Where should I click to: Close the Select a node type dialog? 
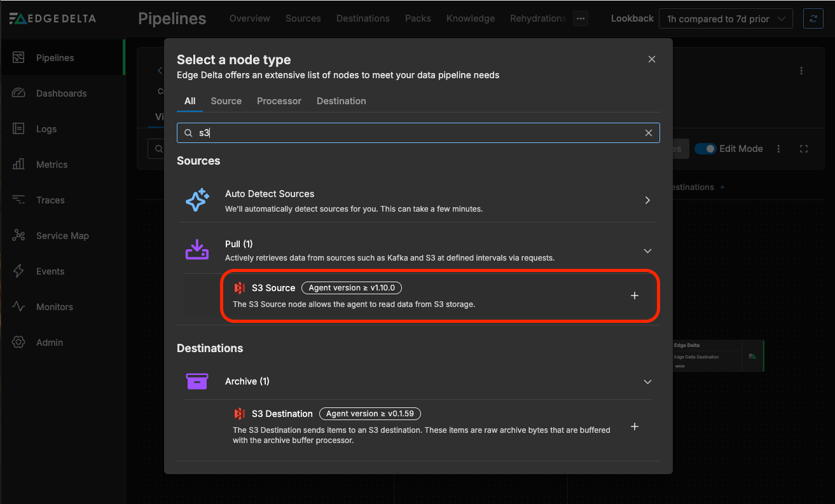click(651, 59)
